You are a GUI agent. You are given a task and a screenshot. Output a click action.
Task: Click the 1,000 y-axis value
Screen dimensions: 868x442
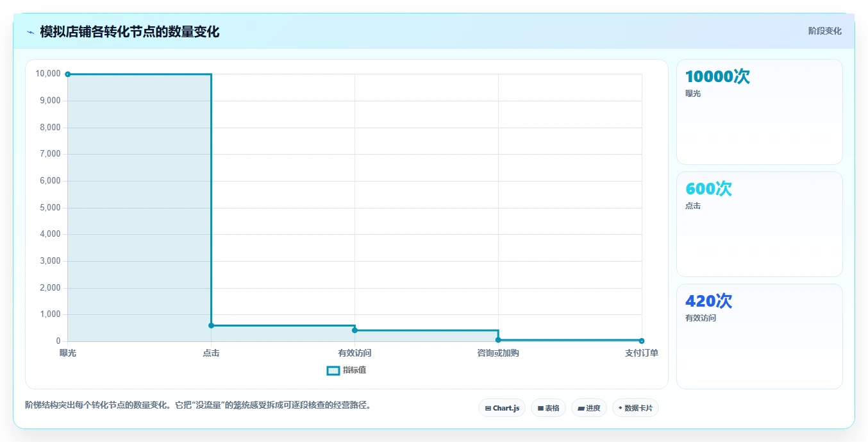(50, 314)
